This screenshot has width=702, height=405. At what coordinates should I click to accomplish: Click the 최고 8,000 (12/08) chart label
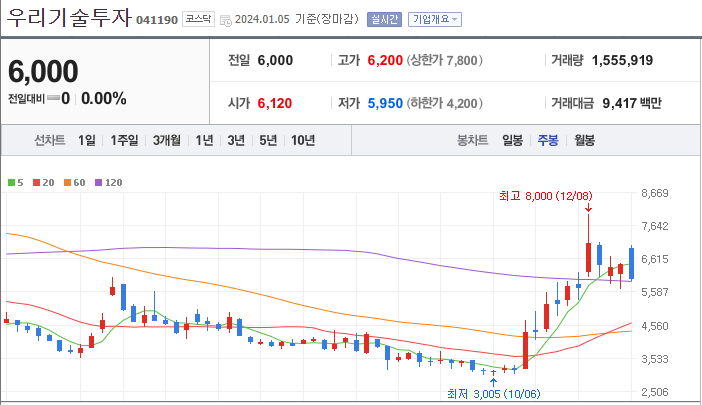click(546, 196)
